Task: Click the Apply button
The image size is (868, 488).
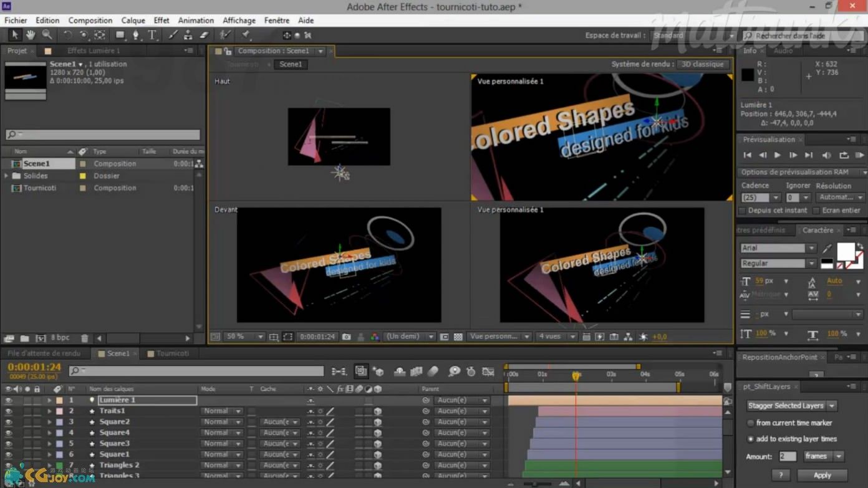Action: point(822,476)
